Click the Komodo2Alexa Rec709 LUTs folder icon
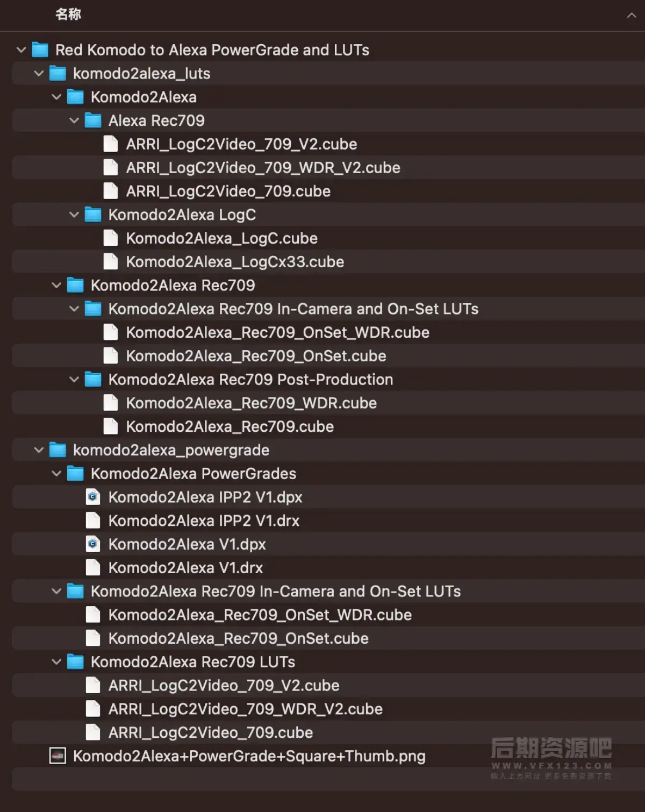Viewport: 645px width, 812px height. coord(75,662)
